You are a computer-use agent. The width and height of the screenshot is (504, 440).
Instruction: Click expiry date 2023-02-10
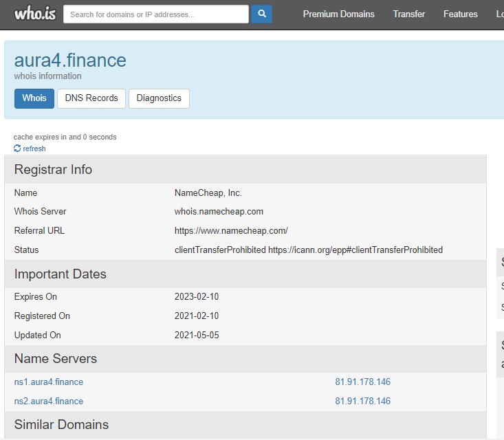click(197, 296)
